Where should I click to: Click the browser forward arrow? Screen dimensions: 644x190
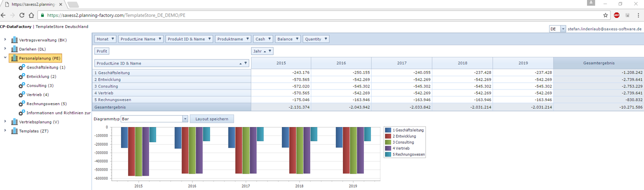pyautogui.click(x=13, y=15)
